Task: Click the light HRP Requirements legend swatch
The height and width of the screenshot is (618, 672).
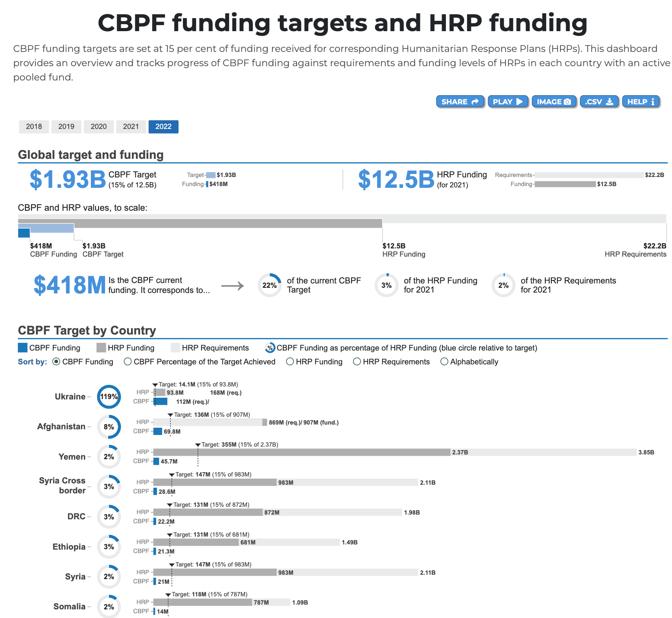Action: pyautogui.click(x=175, y=348)
